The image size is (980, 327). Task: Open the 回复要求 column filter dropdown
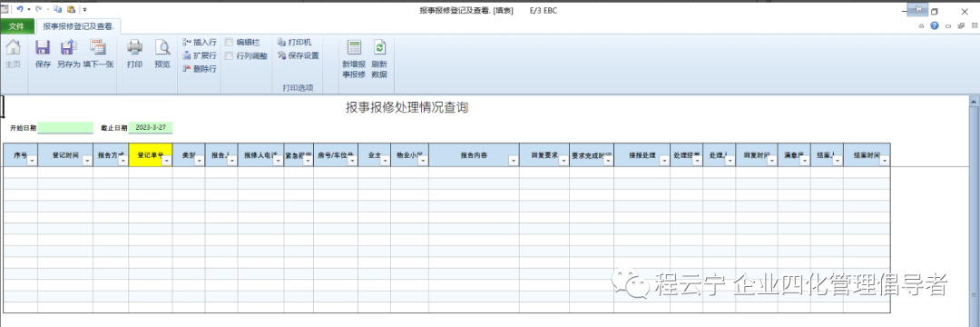pyautogui.click(x=563, y=161)
